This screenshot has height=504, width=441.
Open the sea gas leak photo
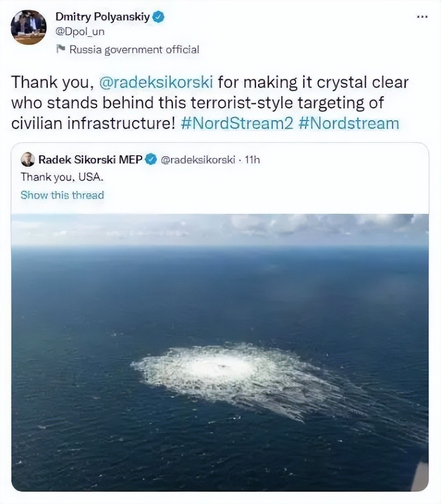pyautogui.click(x=220, y=352)
